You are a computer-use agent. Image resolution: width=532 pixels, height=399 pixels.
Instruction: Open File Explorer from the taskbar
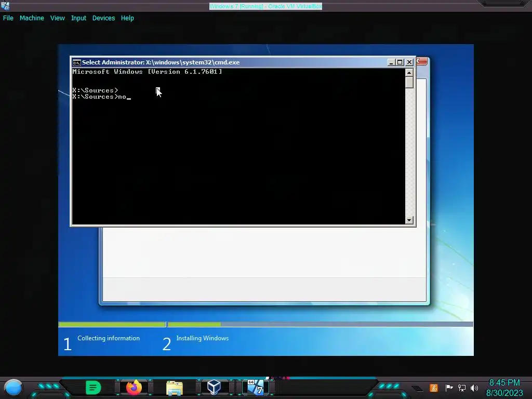tap(175, 388)
